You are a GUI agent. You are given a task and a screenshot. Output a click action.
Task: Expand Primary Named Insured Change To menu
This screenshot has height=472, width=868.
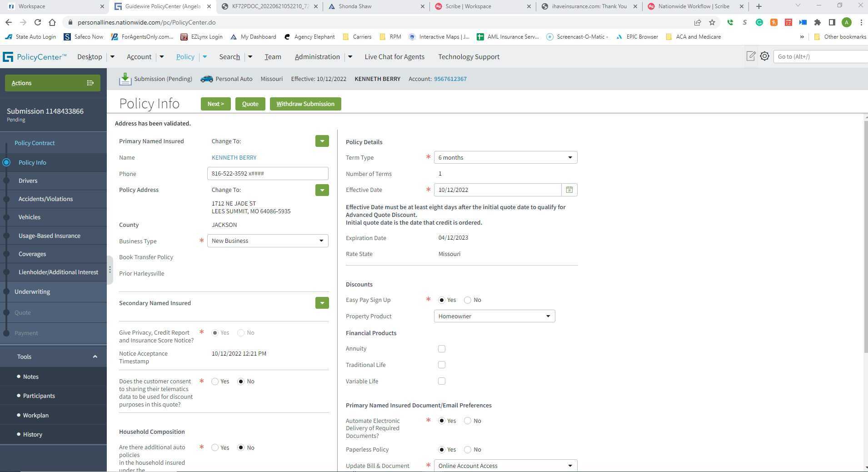(x=322, y=141)
